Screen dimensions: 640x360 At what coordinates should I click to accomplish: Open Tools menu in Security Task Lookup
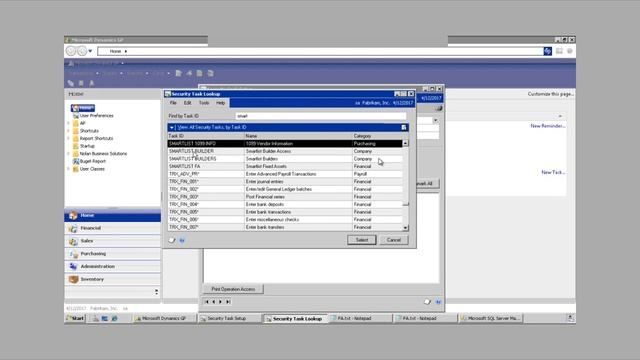[204, 103]
